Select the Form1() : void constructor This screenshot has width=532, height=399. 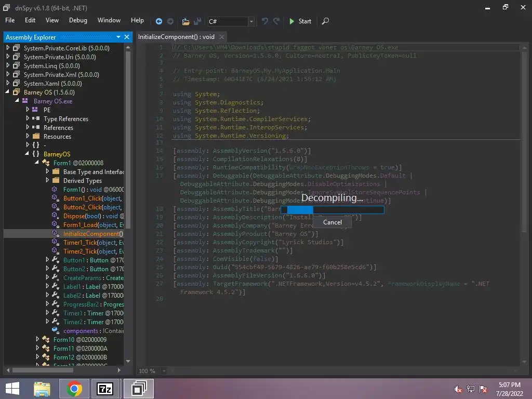click(94, 189)
